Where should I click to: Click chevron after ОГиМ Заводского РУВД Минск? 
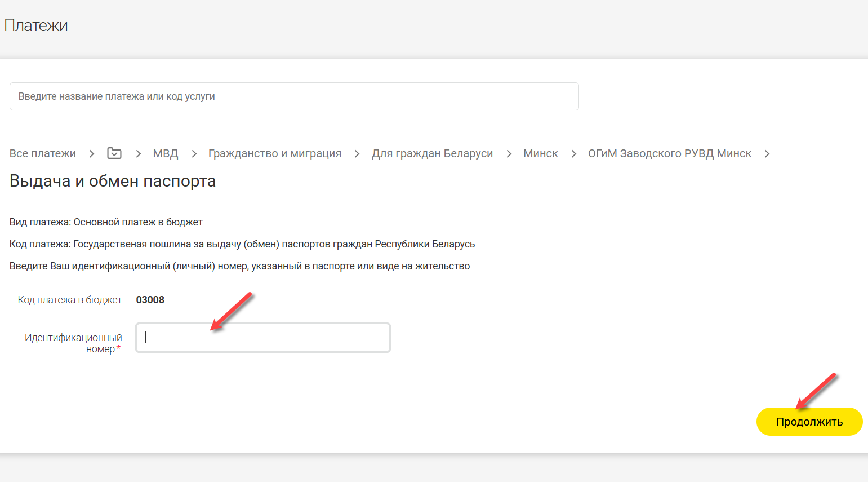[x=767, y=154]
